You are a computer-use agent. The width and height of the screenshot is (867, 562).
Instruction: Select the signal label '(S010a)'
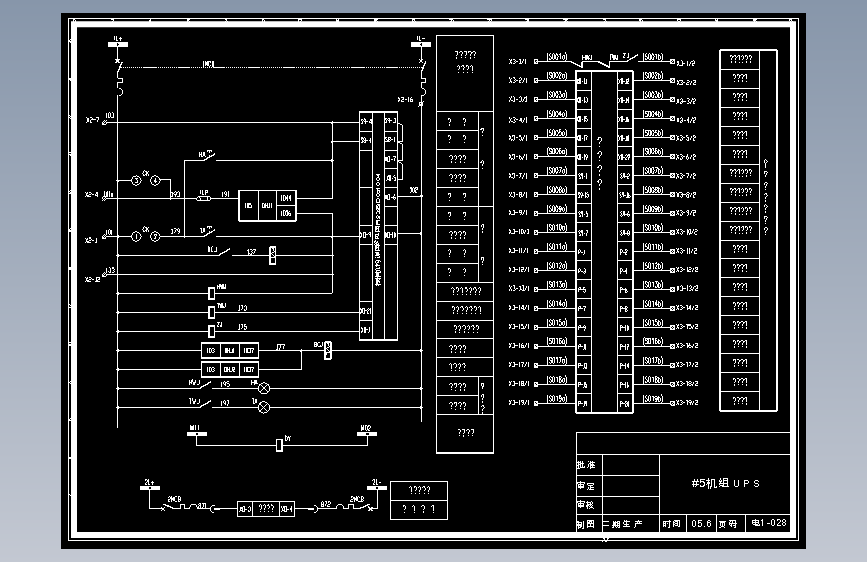[x=557, y=227]
